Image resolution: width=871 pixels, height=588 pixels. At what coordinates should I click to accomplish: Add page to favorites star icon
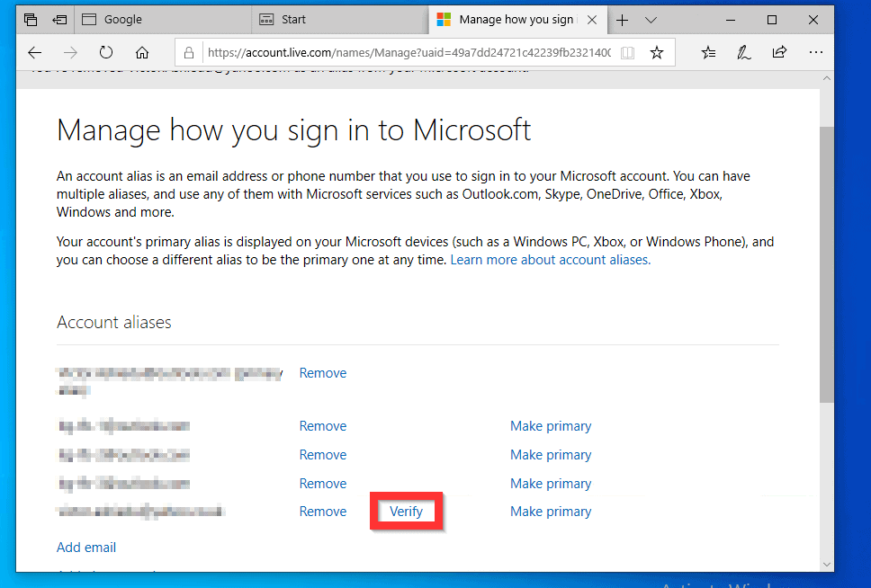pyautogui.click(x=657, y=52)
